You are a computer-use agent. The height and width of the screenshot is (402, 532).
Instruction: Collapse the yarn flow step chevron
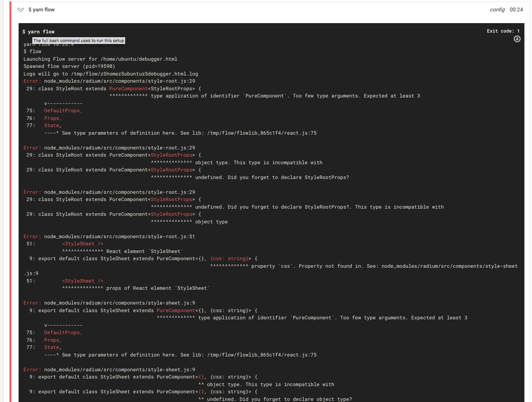tap(21, 10)
